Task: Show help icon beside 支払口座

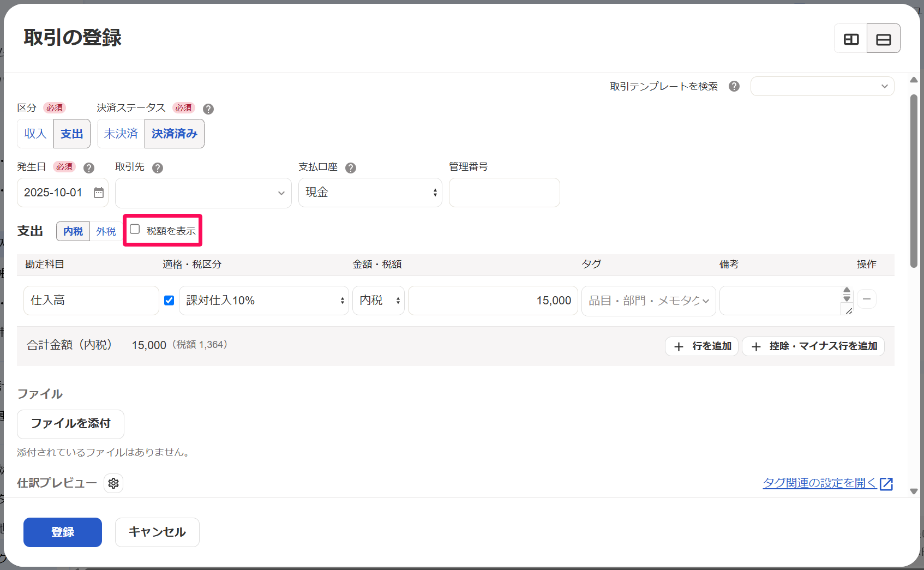Action: (x=351, y=168)
